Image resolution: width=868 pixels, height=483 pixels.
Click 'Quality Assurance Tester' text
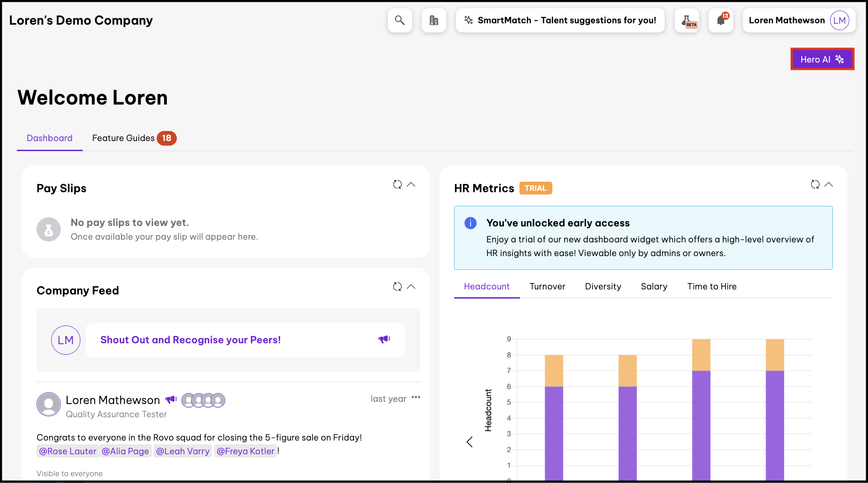point(116,414)
